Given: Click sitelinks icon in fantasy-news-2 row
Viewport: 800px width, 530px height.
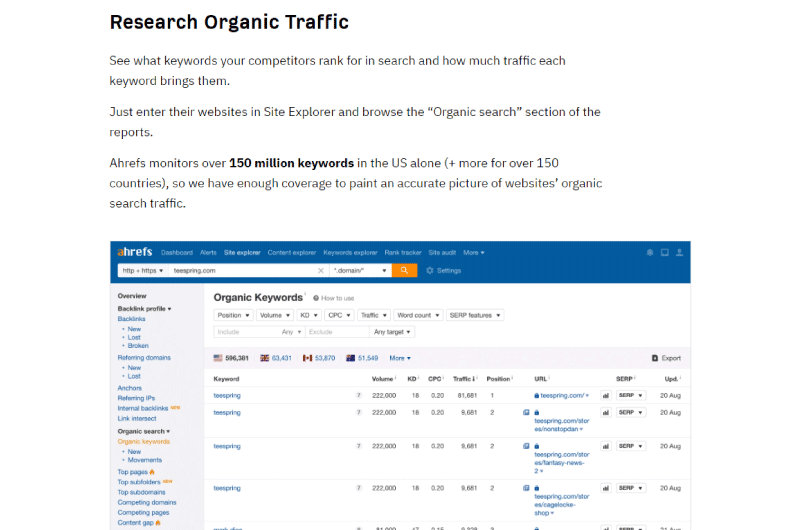Looking at the screenshot, I should point(526,446).
